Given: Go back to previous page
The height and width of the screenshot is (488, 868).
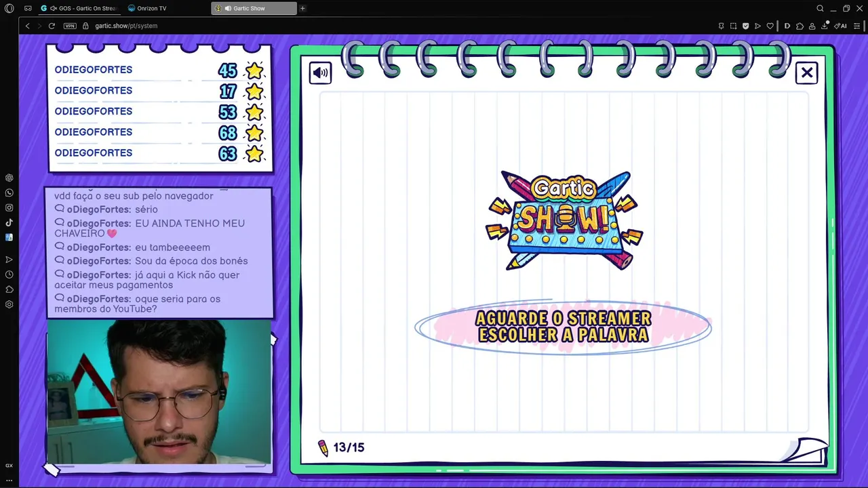Looking at the screenshot, I should (27, 26).
